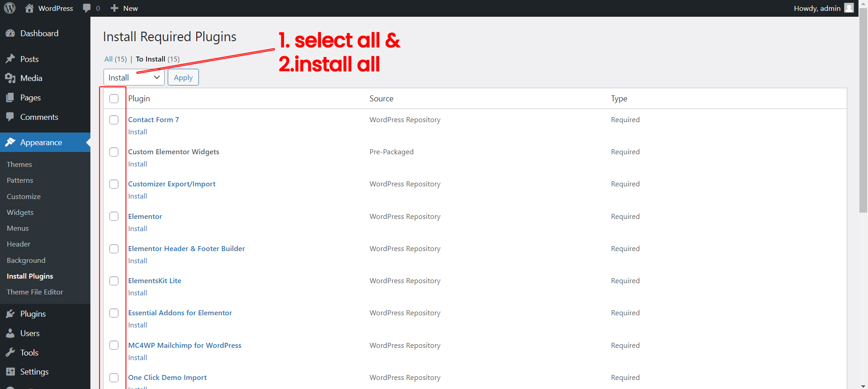Open the comments bubble in admin bar
This screenshot has height=389, width=868.
coord(87,8)
